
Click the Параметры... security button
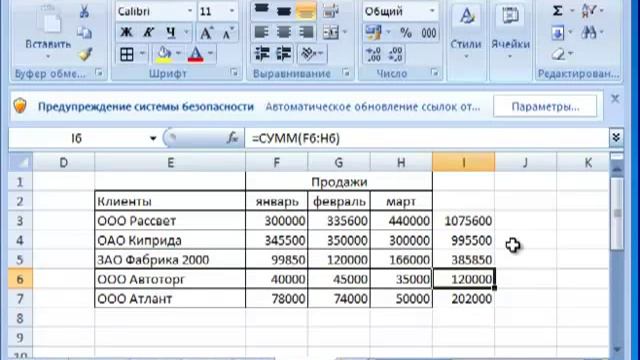(x=545, y=107)
